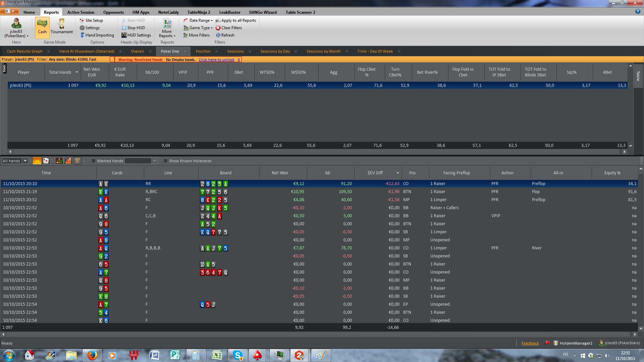Open the Hero player selector jclec63

click(16, 28)
